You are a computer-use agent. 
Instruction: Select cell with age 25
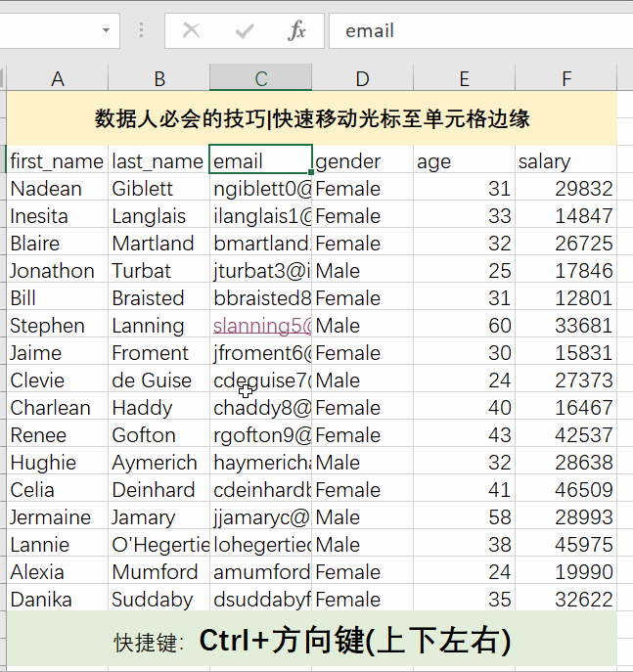(464, 270)
